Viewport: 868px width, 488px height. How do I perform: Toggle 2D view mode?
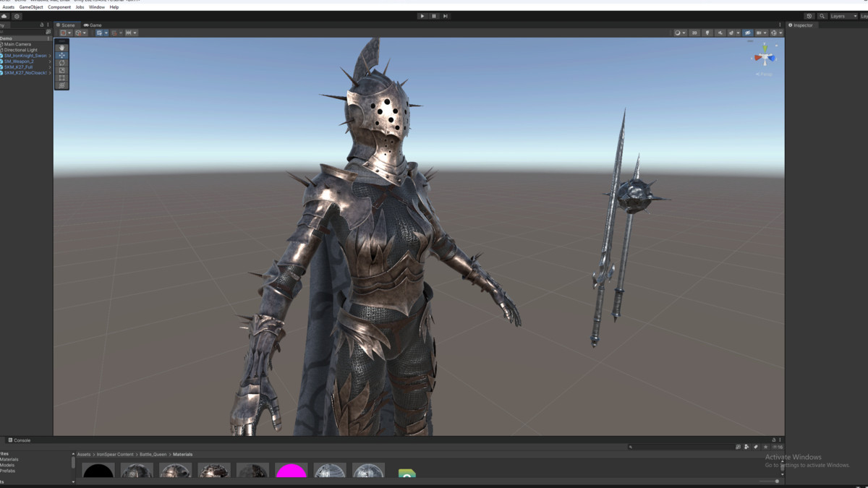pos(694,33)
